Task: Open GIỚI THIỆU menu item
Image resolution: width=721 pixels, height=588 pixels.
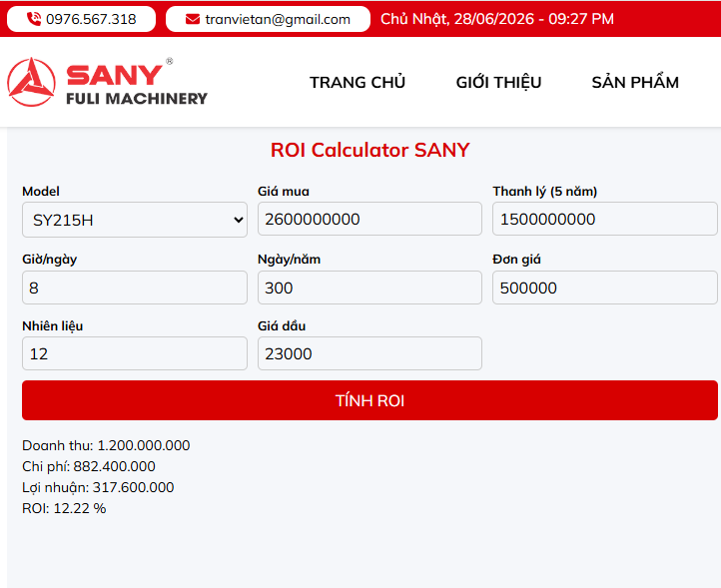Action: [498, 82]
